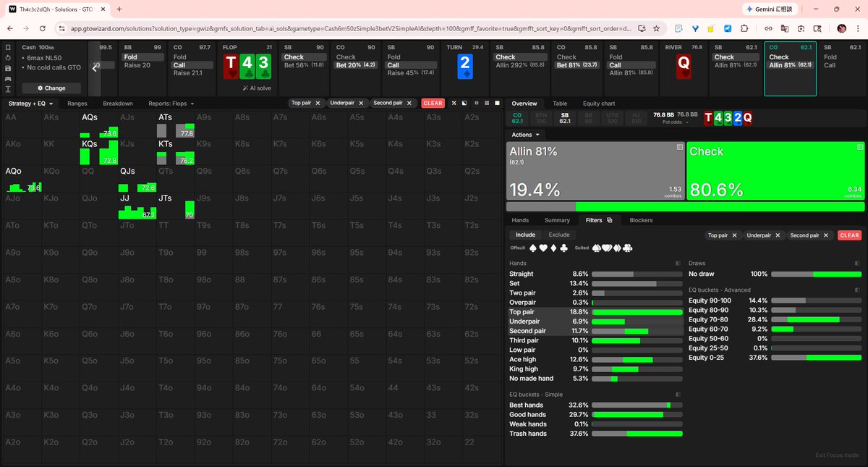The width and height of the screenshot is (868, 467).
Task: Open the Blockers tab
Action: pyautogui.click(x=641, y=220)
